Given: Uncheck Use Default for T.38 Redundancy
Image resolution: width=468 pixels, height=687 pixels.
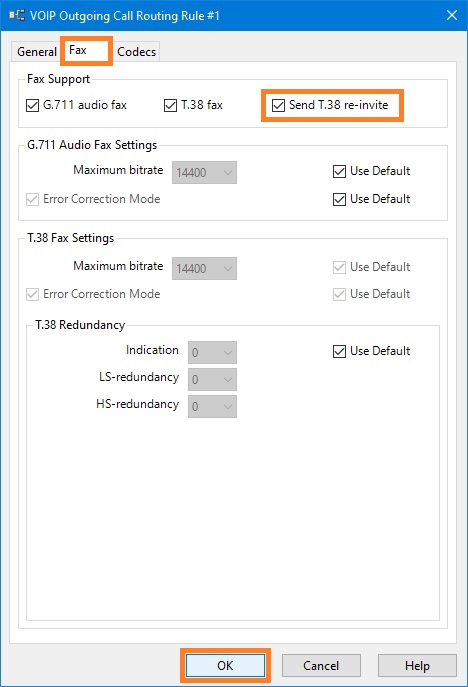Looking at the screenshot, I should pyautogui.click(x=339, y=351).
